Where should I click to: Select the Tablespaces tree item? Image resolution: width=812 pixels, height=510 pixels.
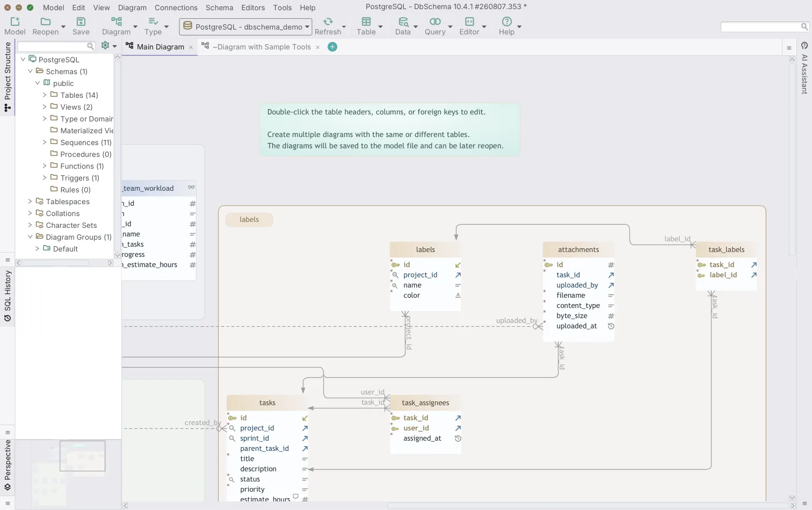click(68, 202)
